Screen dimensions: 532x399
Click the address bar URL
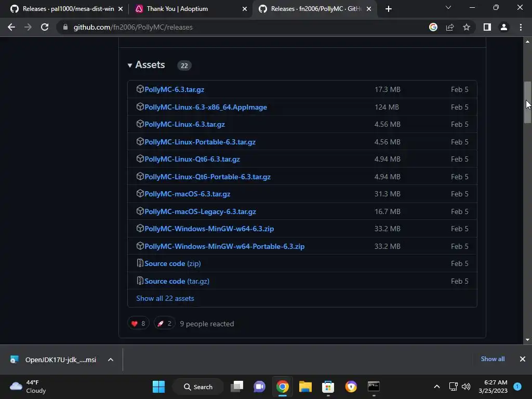point(133,27)
